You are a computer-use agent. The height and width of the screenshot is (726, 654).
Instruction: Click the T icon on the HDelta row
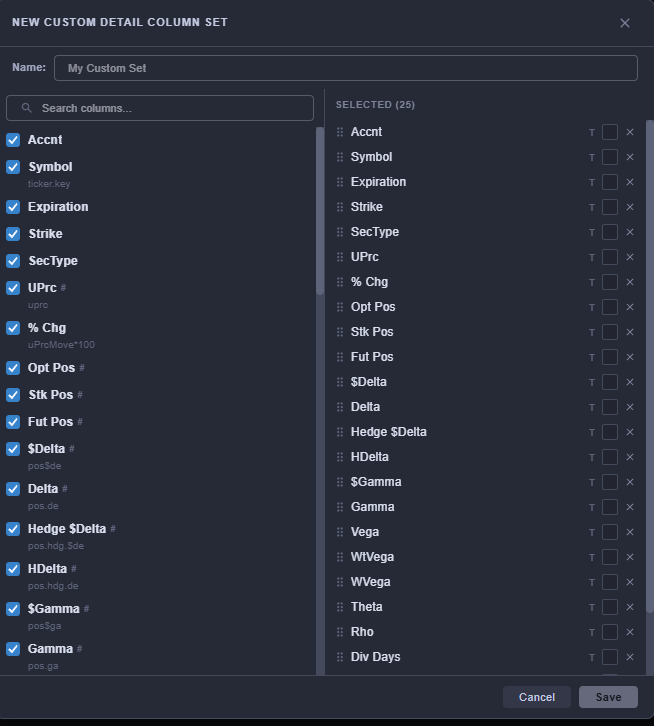[592, 457]
